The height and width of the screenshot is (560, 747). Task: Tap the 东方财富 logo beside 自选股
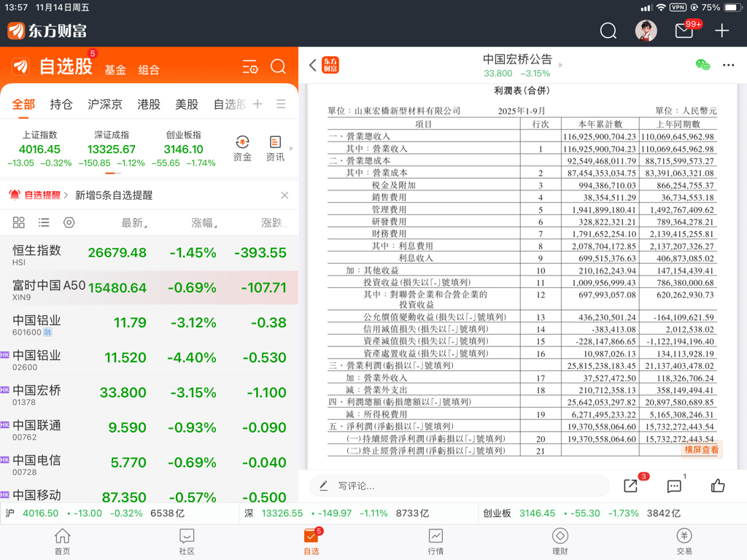(21, 66)
